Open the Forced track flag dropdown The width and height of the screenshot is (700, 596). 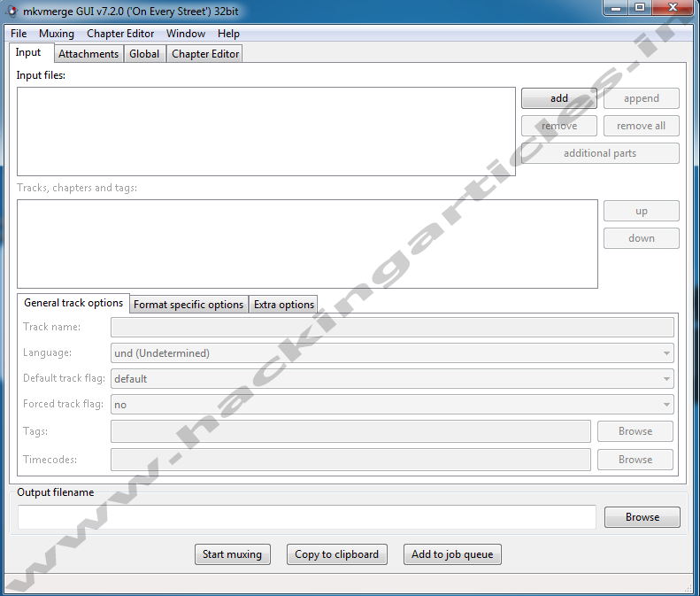click(392, 405)
